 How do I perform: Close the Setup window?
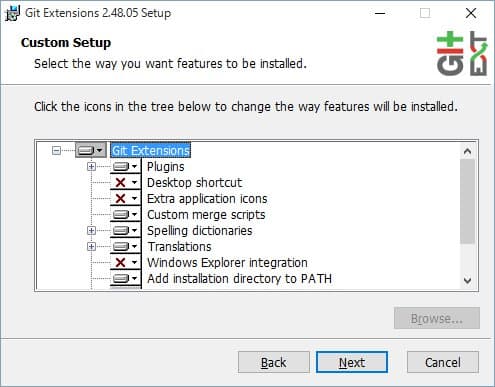pyautogui.click(x=471, y=13)
